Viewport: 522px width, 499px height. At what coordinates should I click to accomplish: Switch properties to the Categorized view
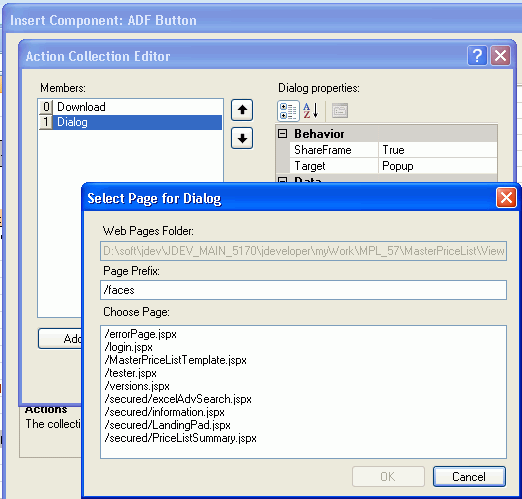(x=288, y=111)
